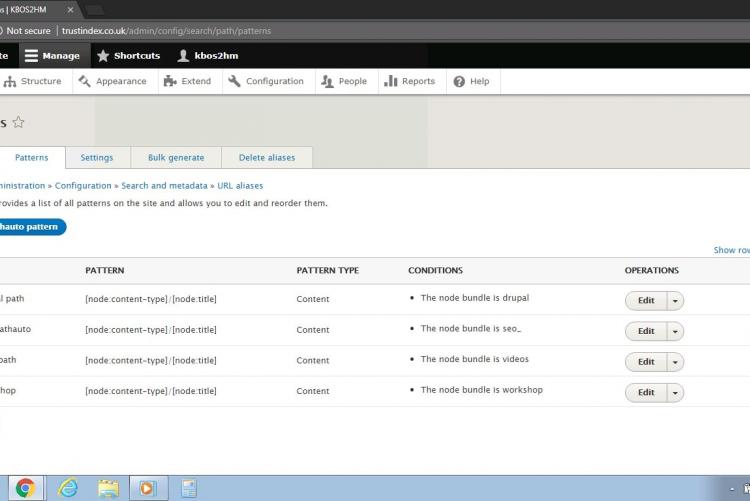The width and height of the screenshot is (750, 501).
Task: Click the OPERATIONS column header
Action: (651, 270)
